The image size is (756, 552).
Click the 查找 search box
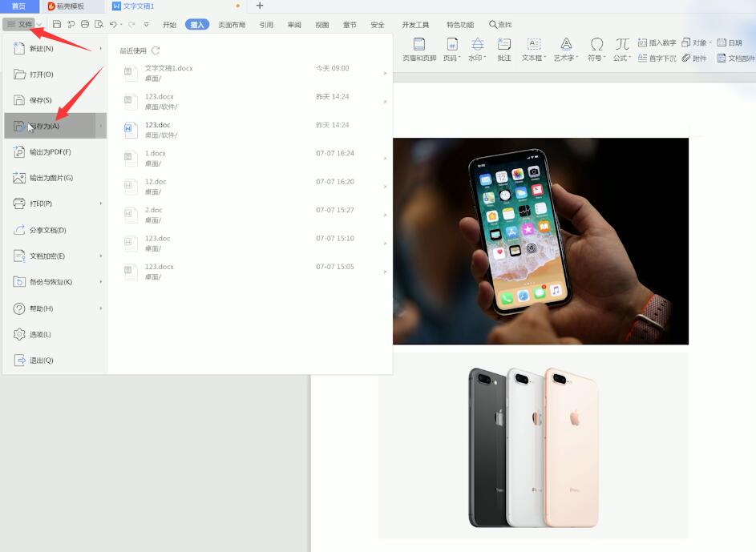click(x=500, y=24)
